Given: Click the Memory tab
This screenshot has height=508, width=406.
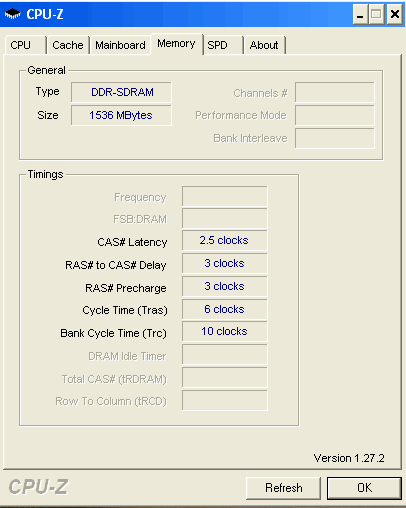Looking at the screenshot, I should tap(176, 44).
